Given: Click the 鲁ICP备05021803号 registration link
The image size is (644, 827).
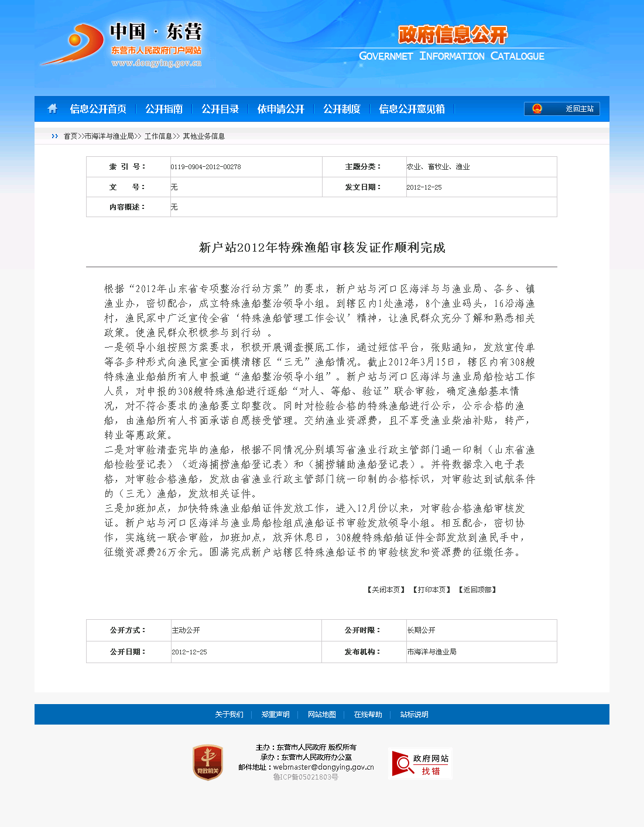Looking at the screenshot, I should [x=306, y=777].
